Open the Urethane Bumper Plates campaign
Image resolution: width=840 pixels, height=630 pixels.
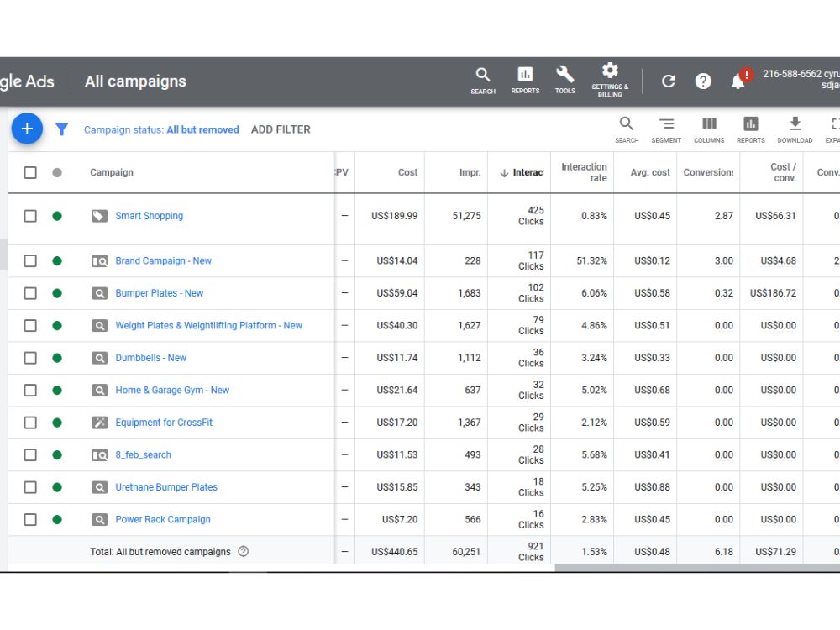pos(166,487)
